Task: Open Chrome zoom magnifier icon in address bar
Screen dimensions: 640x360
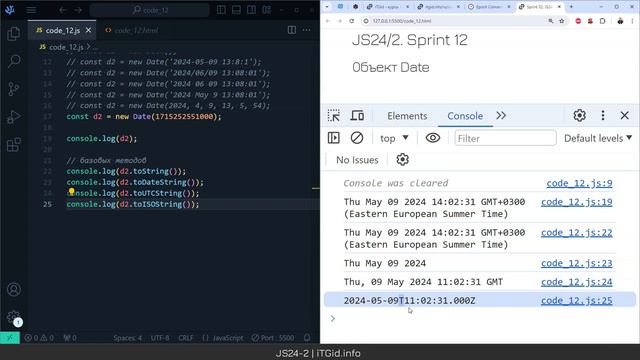Action: (x=551, y=21)
